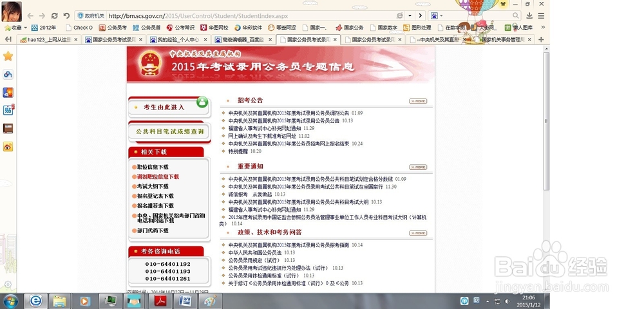Click the search magnifier icon

point(515,15)
